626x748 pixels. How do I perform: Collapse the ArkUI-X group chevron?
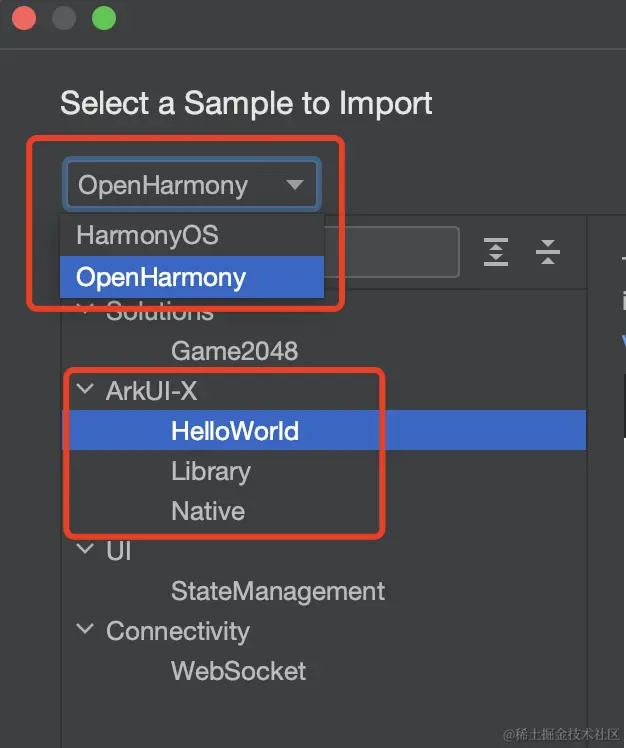point(85,388)
